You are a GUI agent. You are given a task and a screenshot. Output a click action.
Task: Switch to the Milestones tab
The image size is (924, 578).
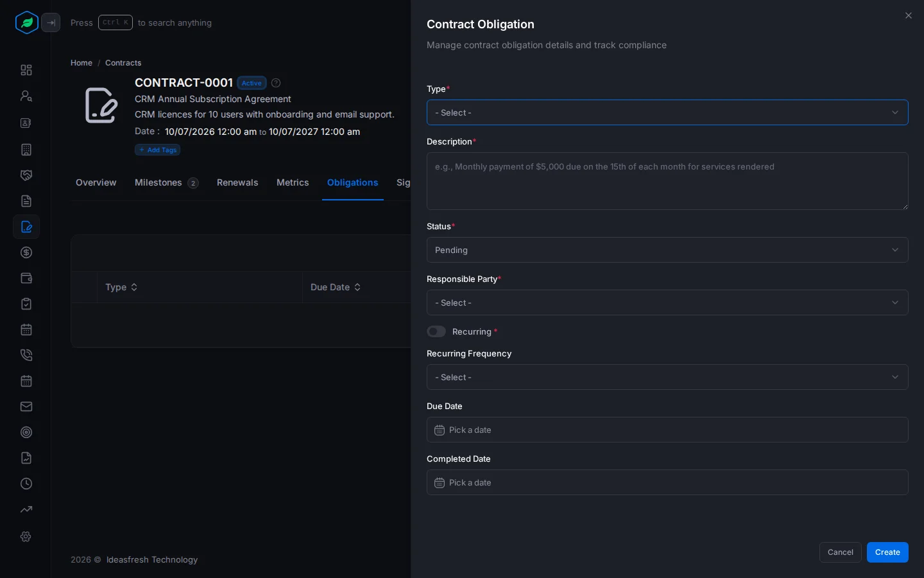pos(166,182)
